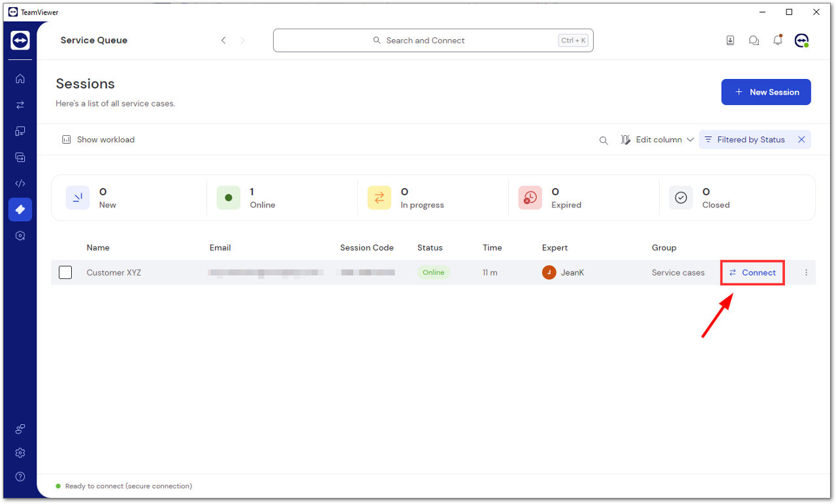Filter sessions by Online status card
The width and height of the screenshot is (836, 504).
pyautogui.click(x=281, y=198)
